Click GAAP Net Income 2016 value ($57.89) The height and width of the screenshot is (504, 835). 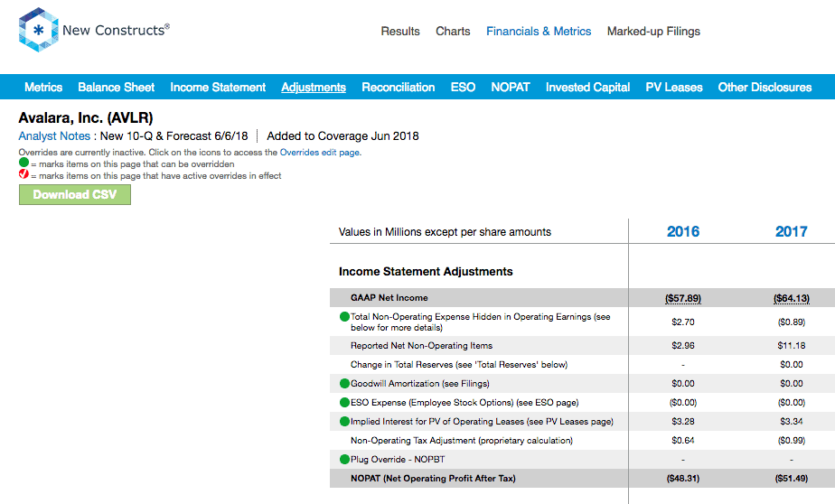682,298
